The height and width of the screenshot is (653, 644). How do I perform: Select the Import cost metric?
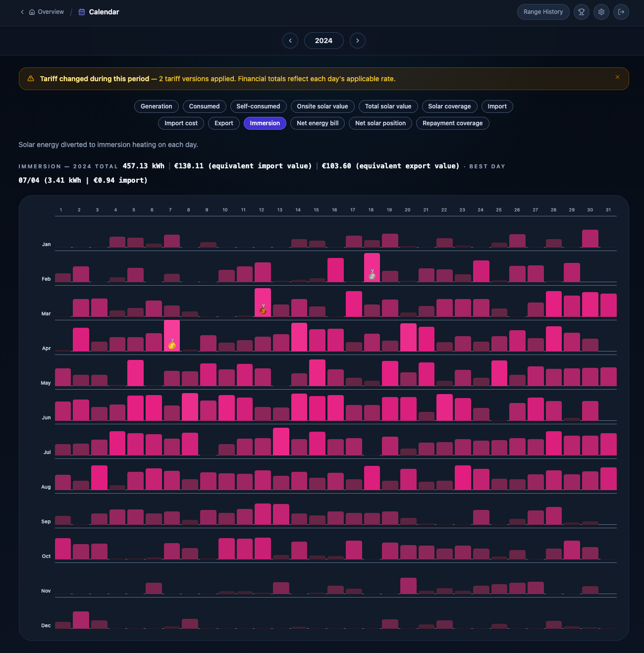181,123
